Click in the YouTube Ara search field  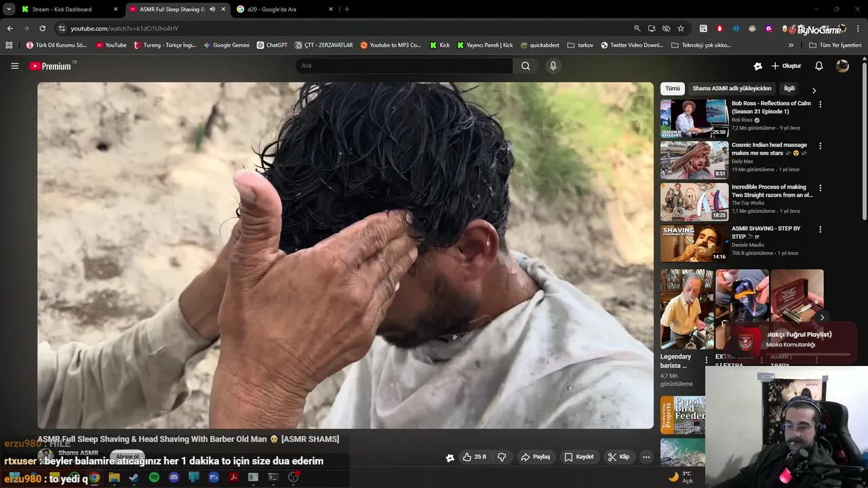404,66
